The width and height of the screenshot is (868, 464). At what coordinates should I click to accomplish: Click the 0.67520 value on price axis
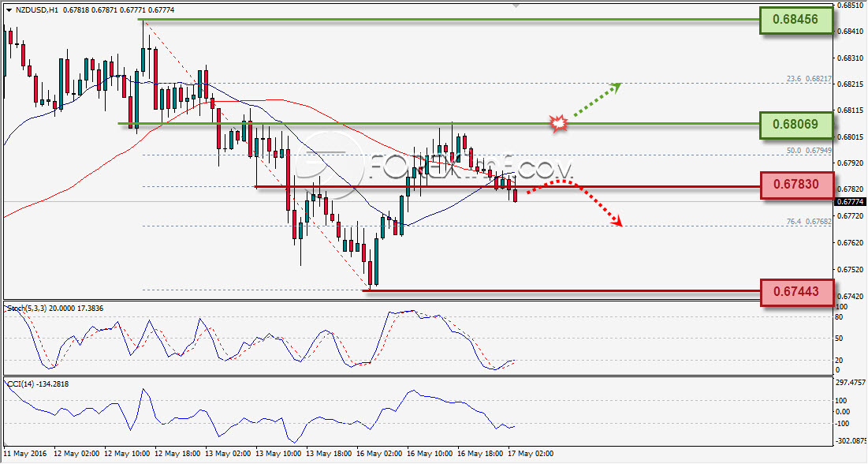coord(850,269)
